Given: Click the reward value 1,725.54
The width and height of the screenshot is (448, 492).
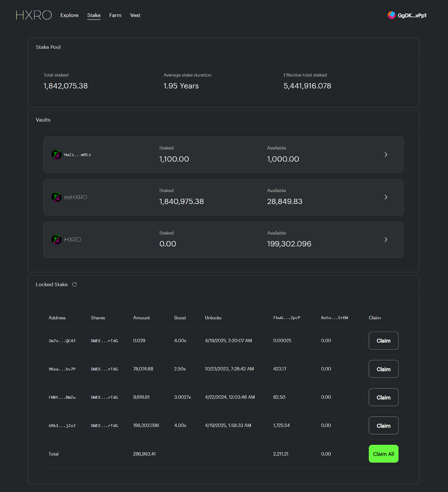Looking at the screenshot, I should pyautogui.click(x=282, y=425).
